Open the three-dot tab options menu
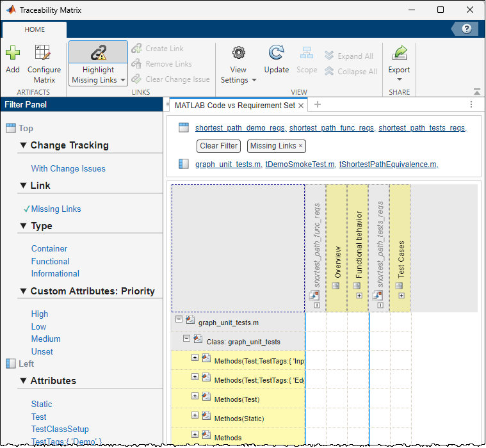The width and height of the screenshot is (486, 448). [471, 105]
